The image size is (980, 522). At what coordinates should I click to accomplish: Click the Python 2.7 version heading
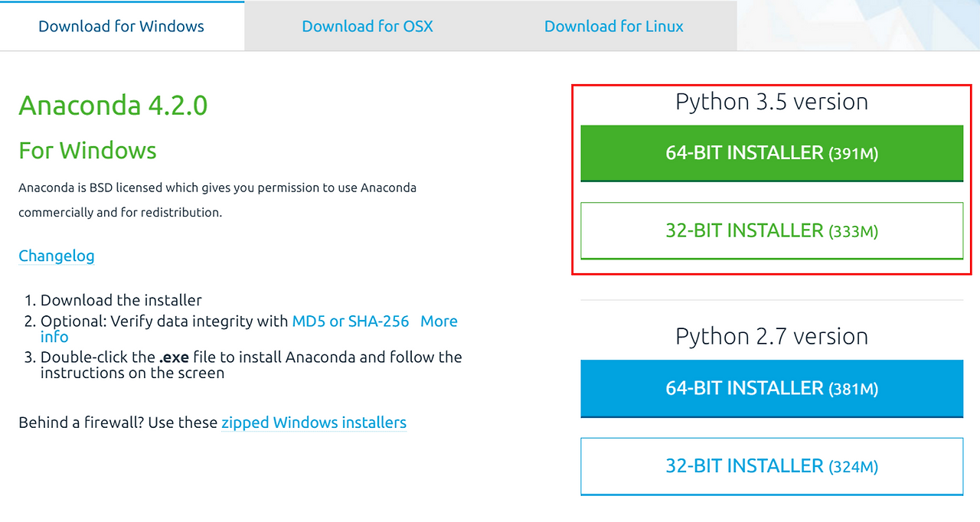(x=772, y=337)
